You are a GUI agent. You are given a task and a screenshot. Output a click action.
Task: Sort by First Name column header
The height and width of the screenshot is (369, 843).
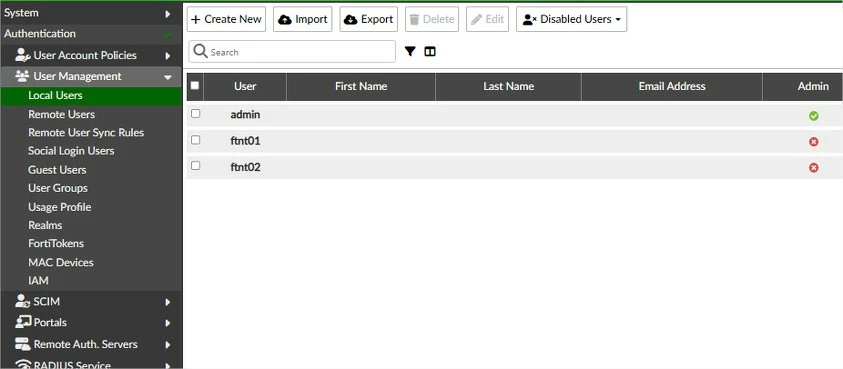[361, 87]
